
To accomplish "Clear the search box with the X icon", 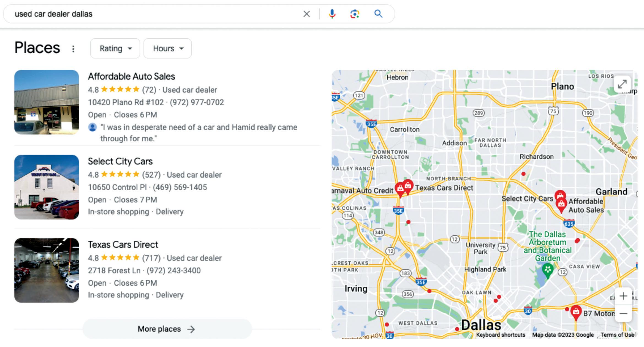I will tap(306, 14).
